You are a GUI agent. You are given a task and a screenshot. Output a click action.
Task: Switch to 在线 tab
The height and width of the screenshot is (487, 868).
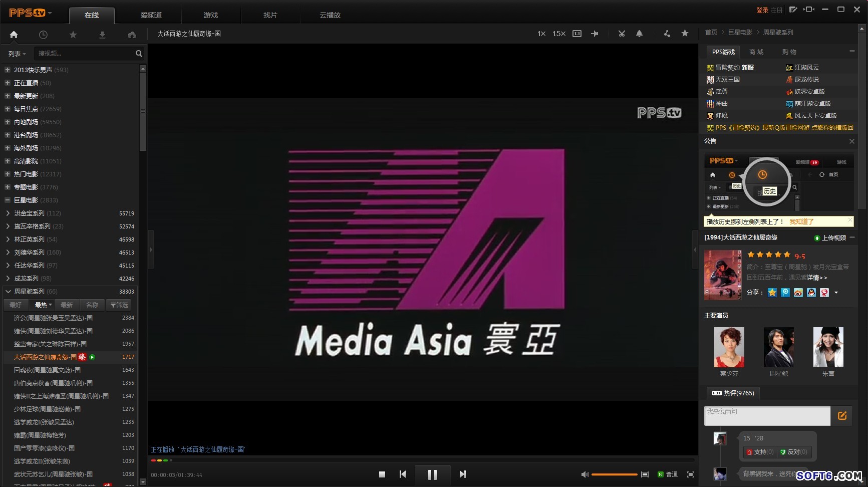tap(92, 16)
